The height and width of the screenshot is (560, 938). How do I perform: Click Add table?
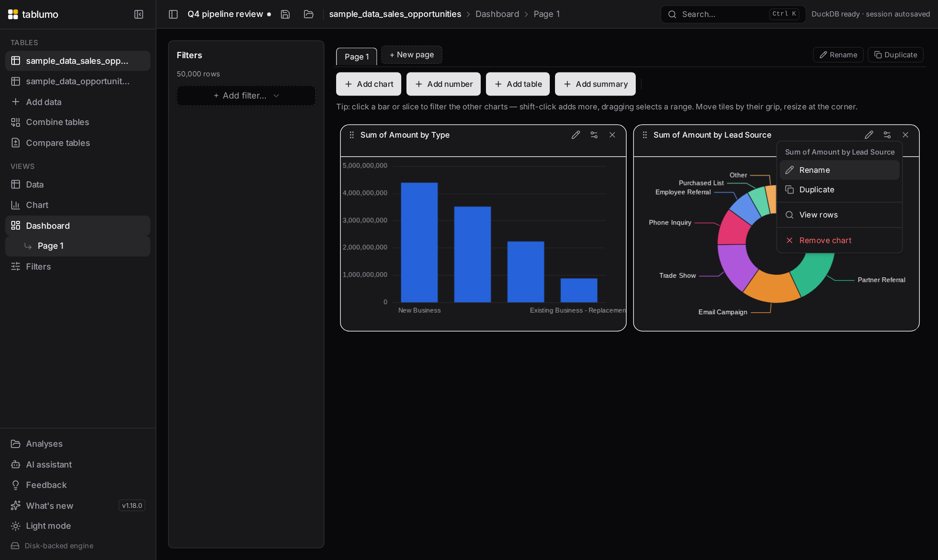(518, 84)
